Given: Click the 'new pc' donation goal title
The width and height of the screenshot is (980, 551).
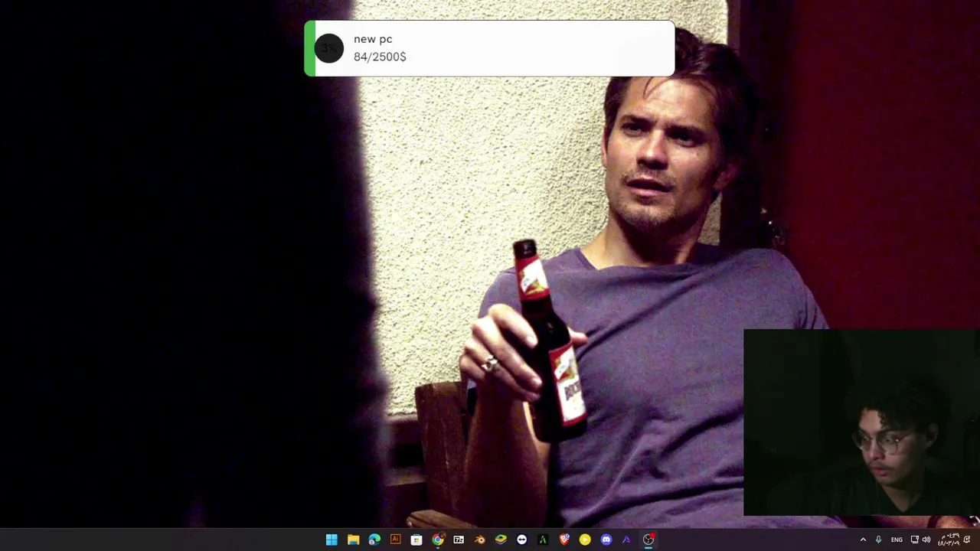Looking at the screenshot, I should point(373,39).
